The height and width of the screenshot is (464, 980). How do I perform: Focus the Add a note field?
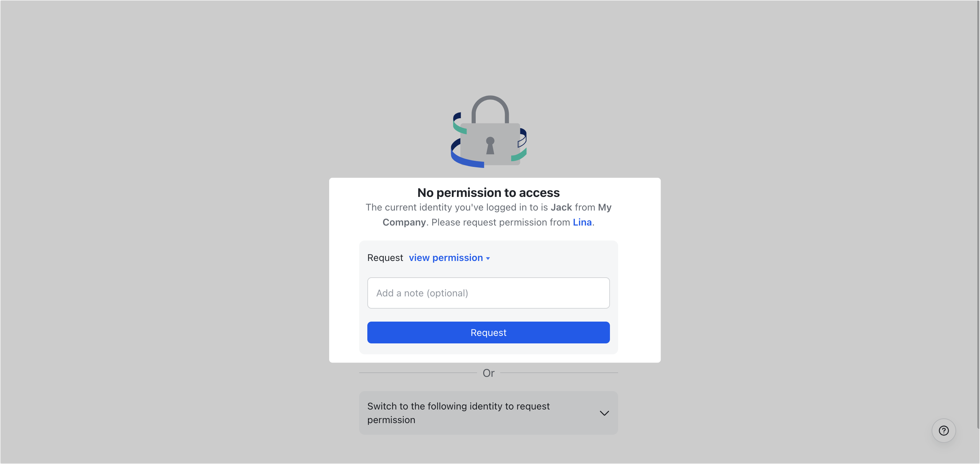coord(489,293)
